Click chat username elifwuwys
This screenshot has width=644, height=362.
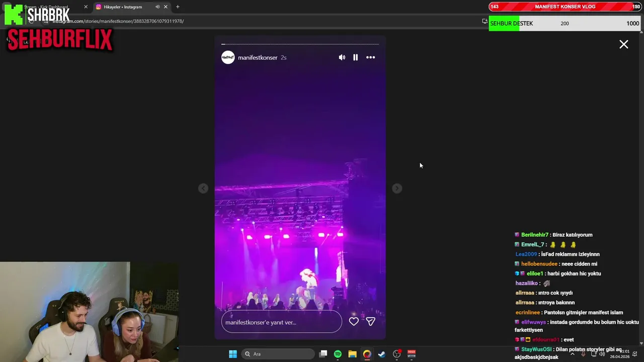[x=533, y=322]
